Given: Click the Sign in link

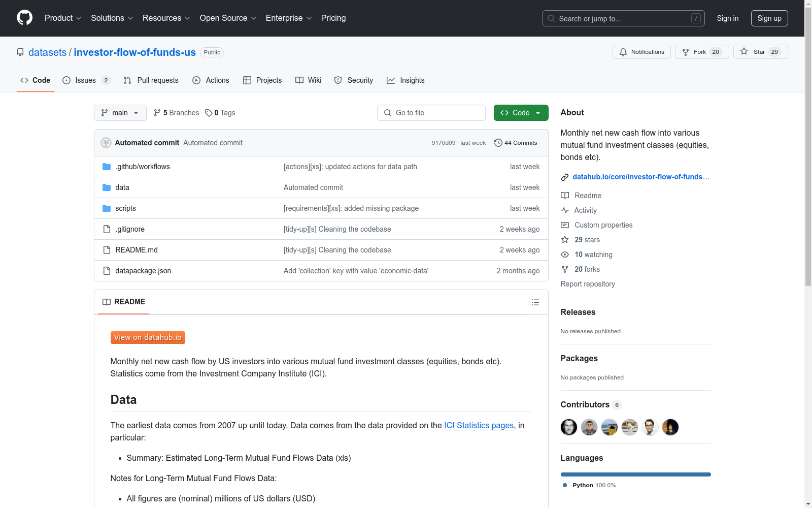Looking at the screenshot, I should 728,18.
